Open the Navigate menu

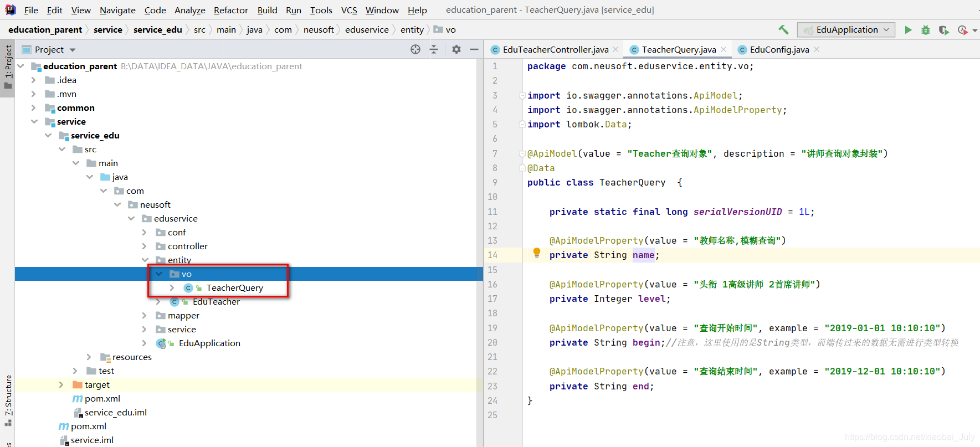pyautogui.click(x=117, y=10)
